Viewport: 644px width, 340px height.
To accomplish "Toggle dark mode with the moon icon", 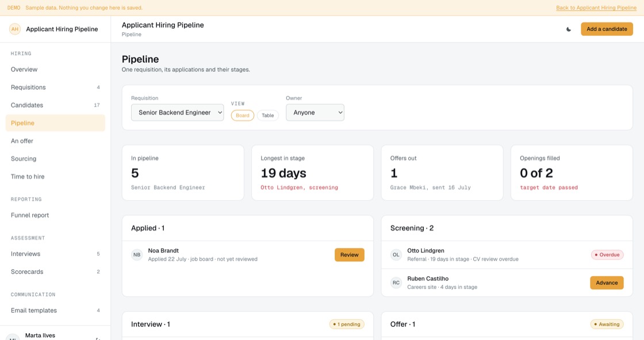I will coord(569,29).
